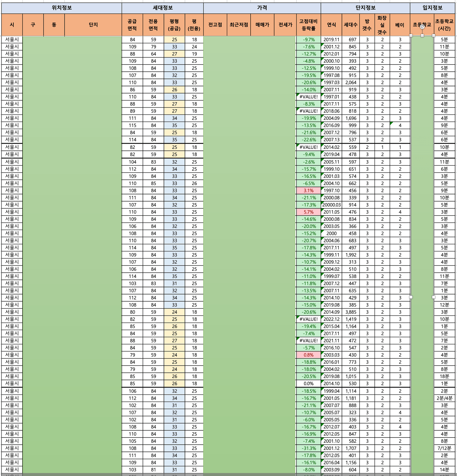Click the 1,696 households cell
This screenshot has width=457, height=476.
click(351, 118)
